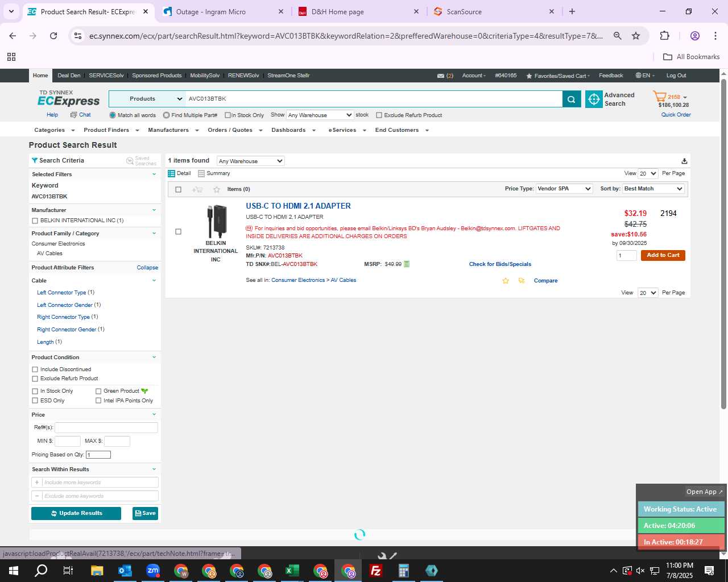Click the Add to Cart button
The image size is (728, 582).
click(x=663, y=256)
